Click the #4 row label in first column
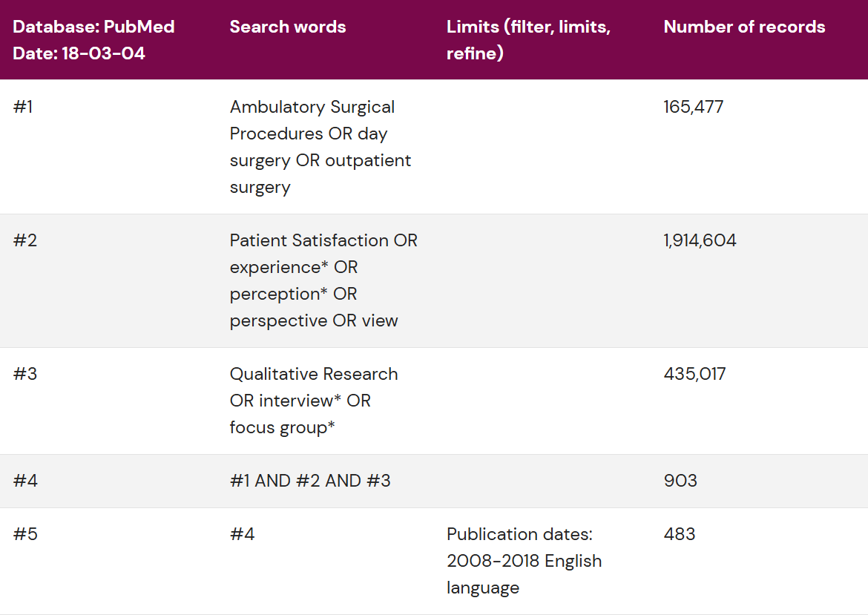Viewport: 868px width, 615px height. pos(24,481)
